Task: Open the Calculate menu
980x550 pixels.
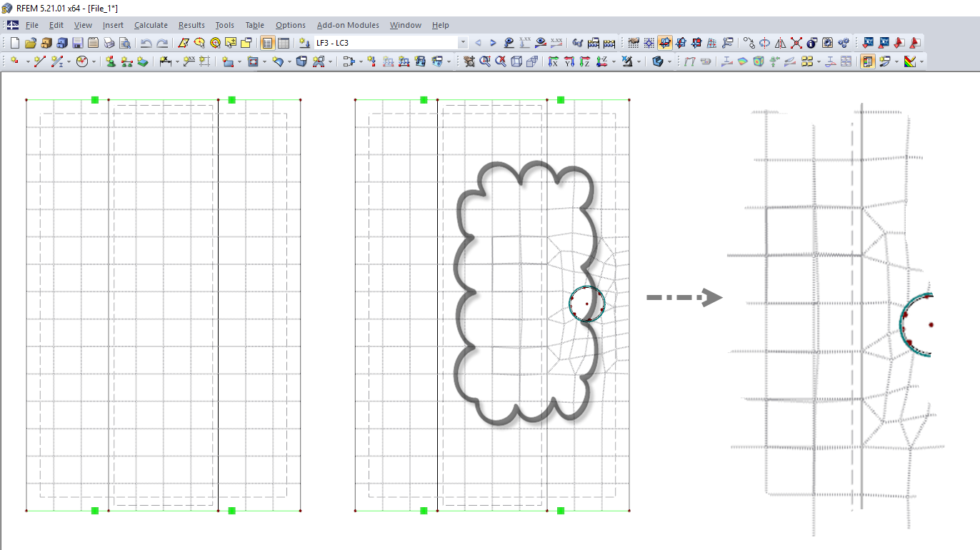Action: (151, 25)
